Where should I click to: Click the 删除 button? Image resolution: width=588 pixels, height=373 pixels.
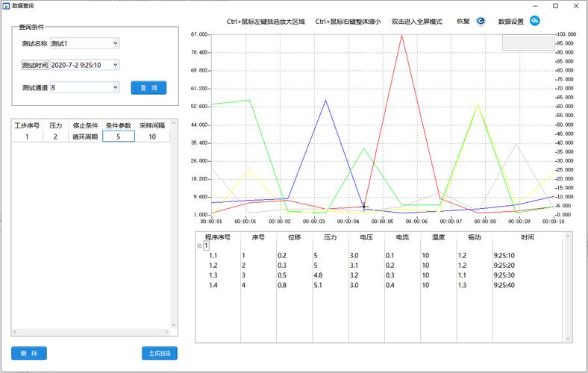point(29,353)
